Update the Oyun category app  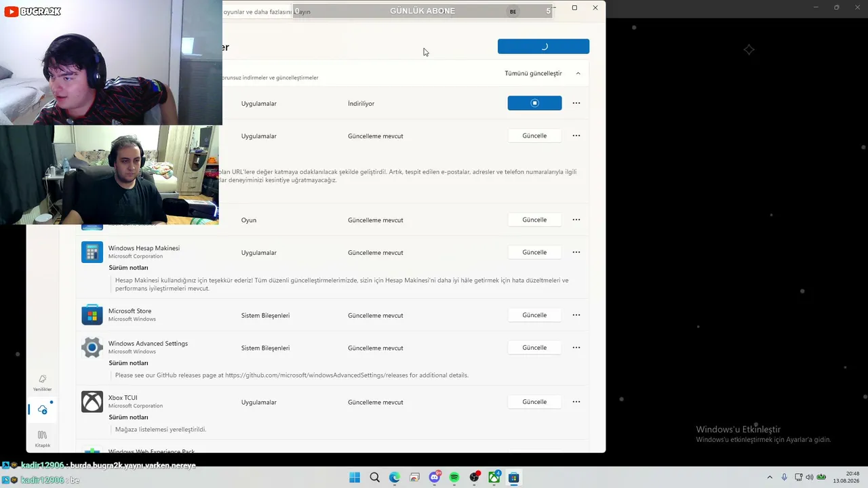point(534,220)
